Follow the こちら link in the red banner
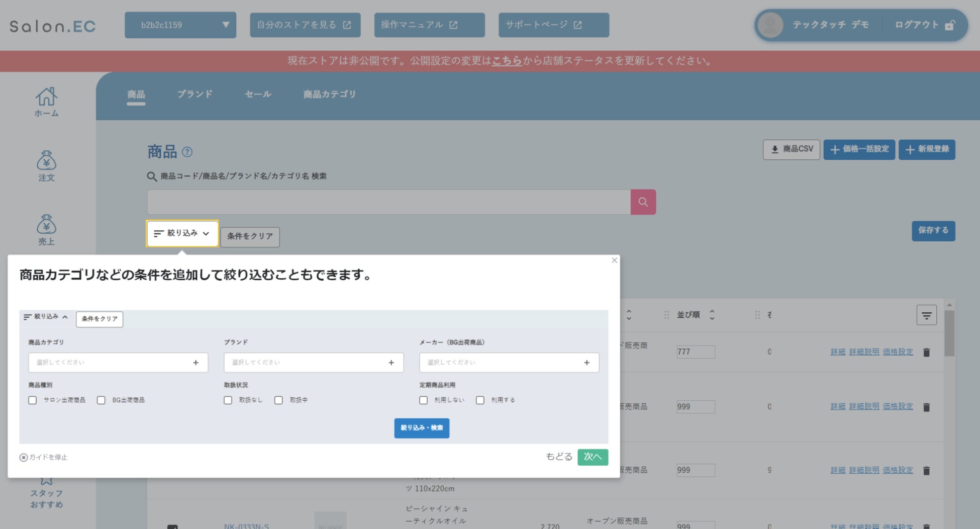The height and width of the screenshot is (529, 980). (x=507, y=61)
